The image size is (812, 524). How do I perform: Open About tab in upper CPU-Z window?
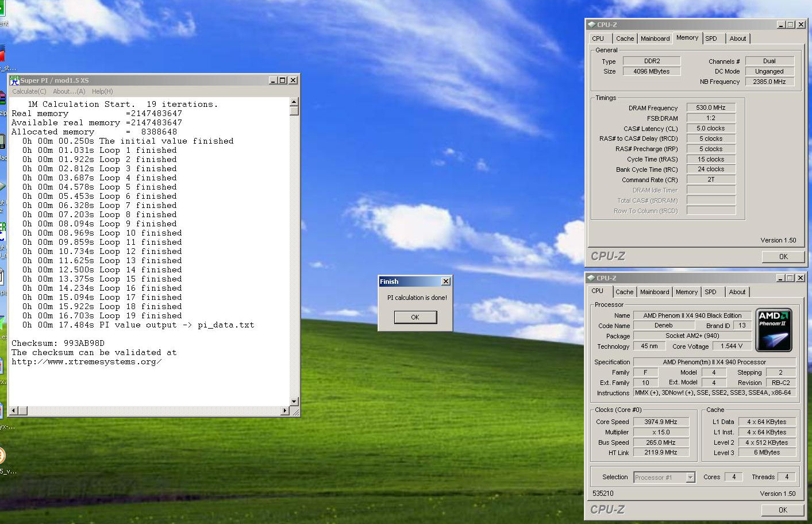tap(738, 38)
